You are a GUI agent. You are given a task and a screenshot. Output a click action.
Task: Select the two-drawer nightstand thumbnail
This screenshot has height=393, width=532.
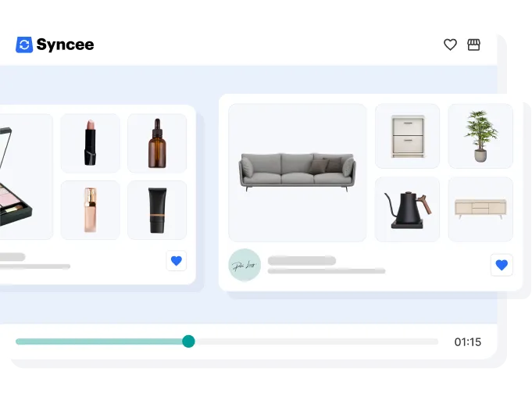[x=407, y=136]
